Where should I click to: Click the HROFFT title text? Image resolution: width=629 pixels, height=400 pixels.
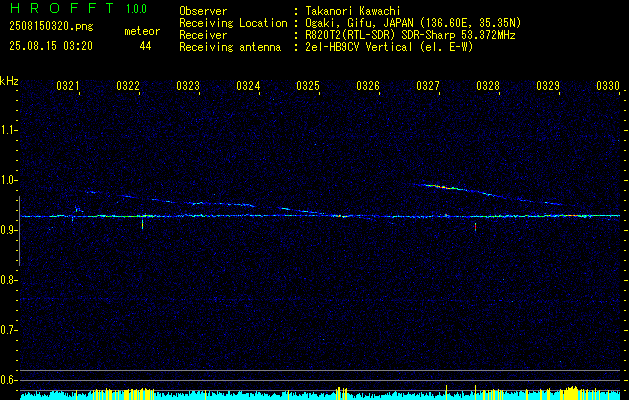click(63, 8)
